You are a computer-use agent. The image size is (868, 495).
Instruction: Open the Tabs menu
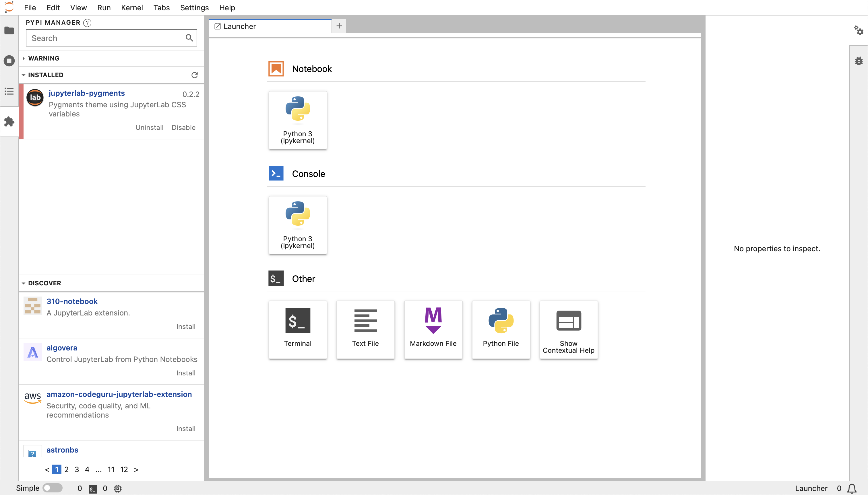[161, 7]
